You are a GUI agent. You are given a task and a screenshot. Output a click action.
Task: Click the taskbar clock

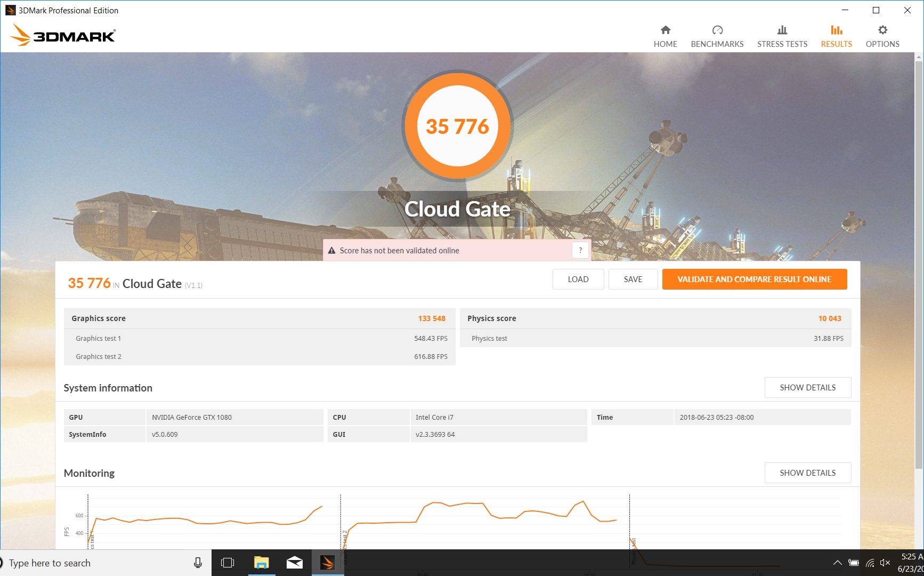910,563
